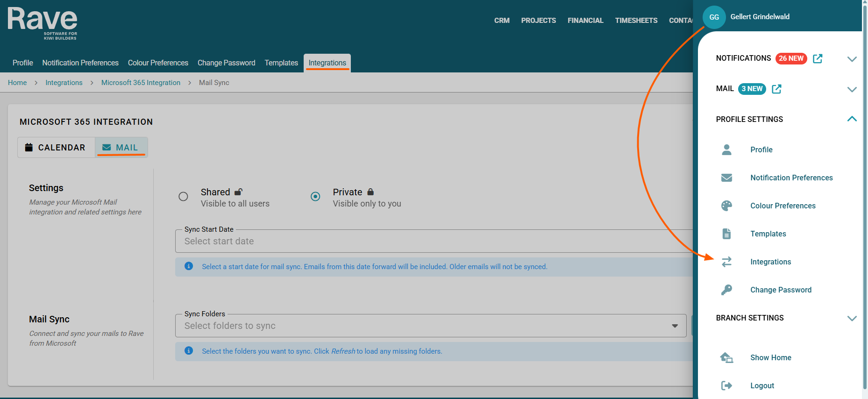Image resolution: width=868 pixels, height=399 pixels.
Task: Click the 3 NEW mail badge
Action: pos(752,89)
